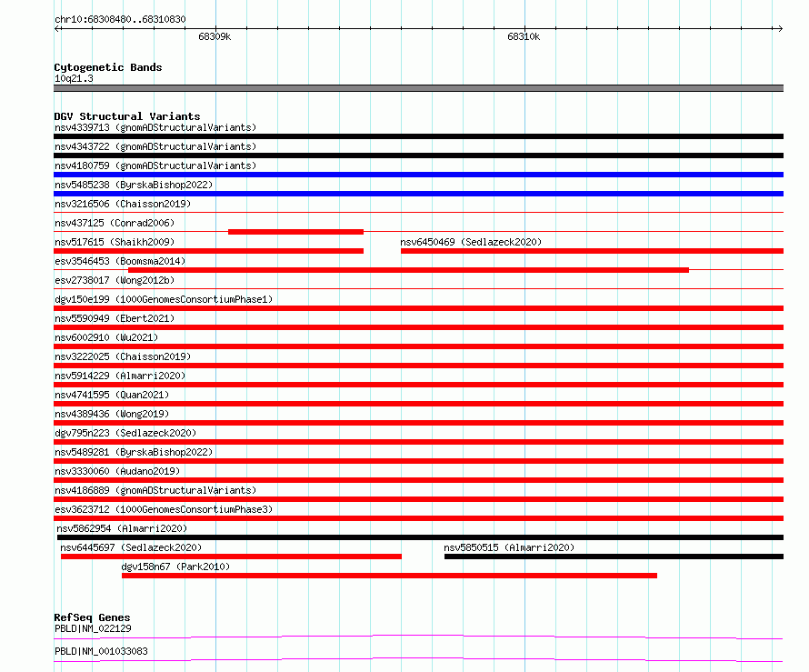This screenshot has width=809, height=672.
Task: Click the blue bar of nsv5485238
Action: (418, 194)
